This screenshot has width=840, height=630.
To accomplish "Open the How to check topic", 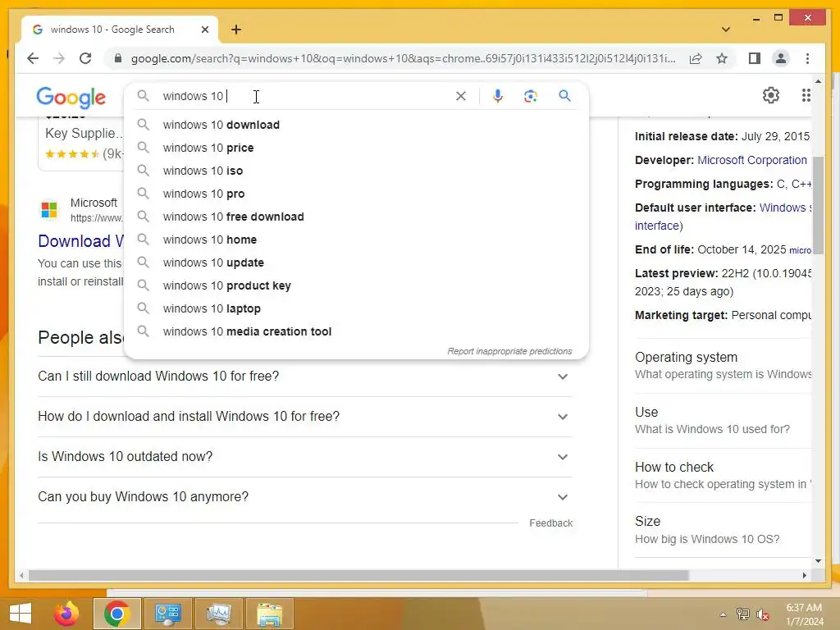I will 723,476.
